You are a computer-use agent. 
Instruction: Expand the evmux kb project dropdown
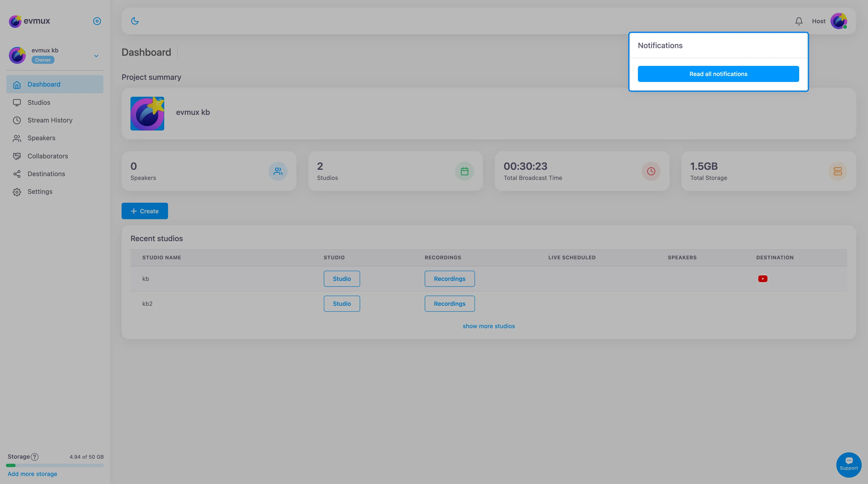pos(96,56)
